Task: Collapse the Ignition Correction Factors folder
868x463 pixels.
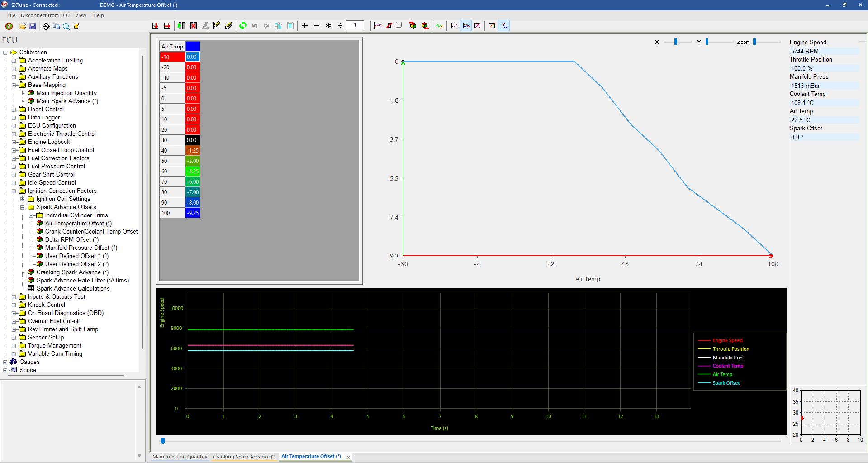Action: pos(14,191)
